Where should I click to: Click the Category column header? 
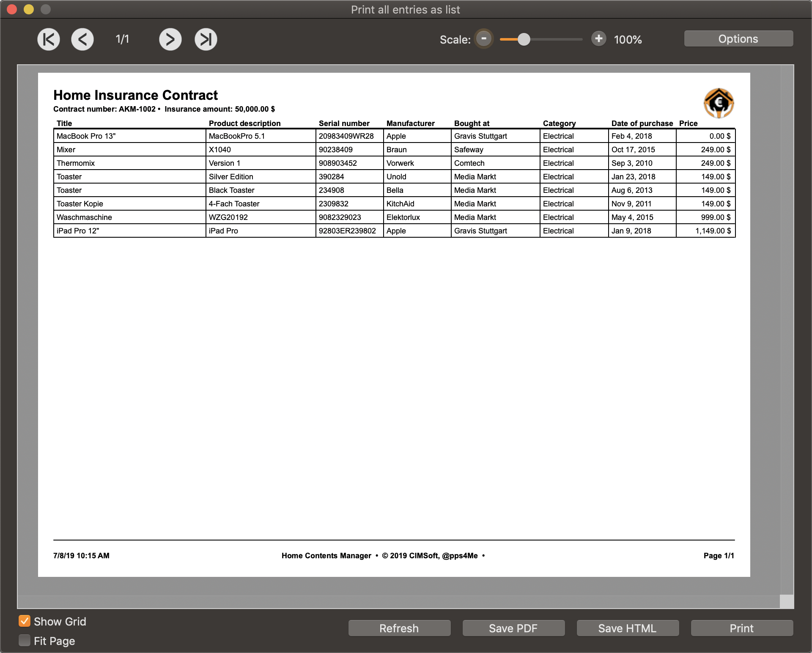click(x=559, y=123)
